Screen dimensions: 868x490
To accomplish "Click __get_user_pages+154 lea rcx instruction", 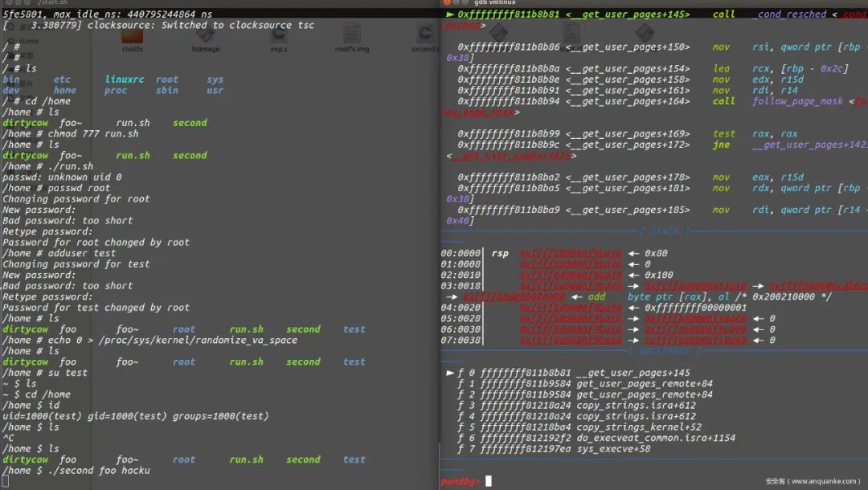I will (x=653, y=68).
